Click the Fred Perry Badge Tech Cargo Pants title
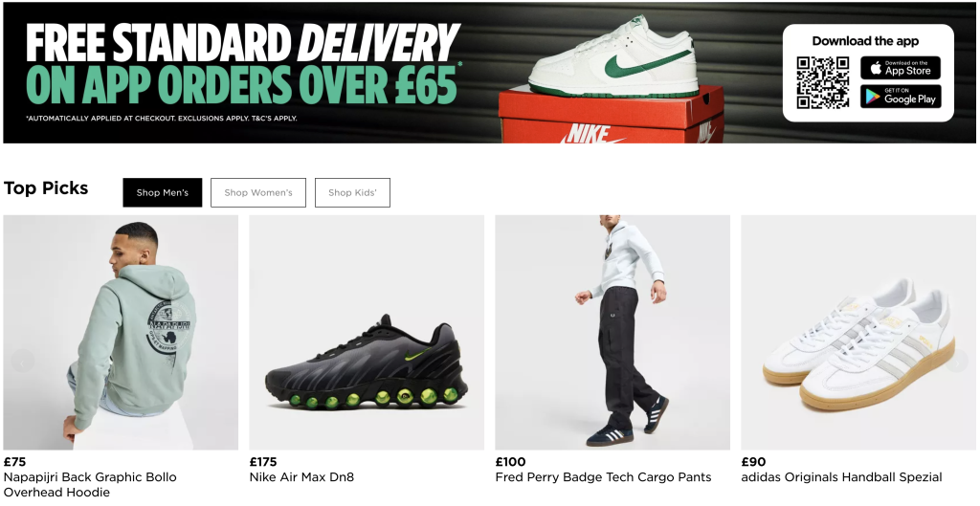The width and height of the screenshot is (980, 506). (603, 477)
